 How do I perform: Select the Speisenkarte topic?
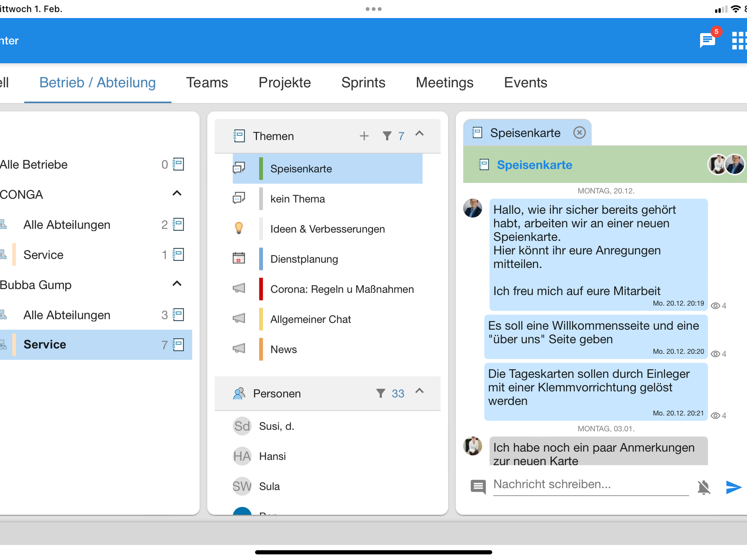[x=328, y=168]
